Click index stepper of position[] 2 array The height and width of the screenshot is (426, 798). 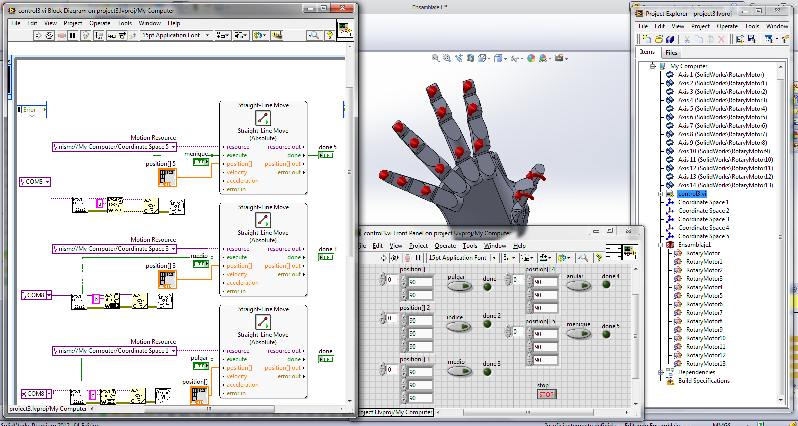tap(384, 318)
